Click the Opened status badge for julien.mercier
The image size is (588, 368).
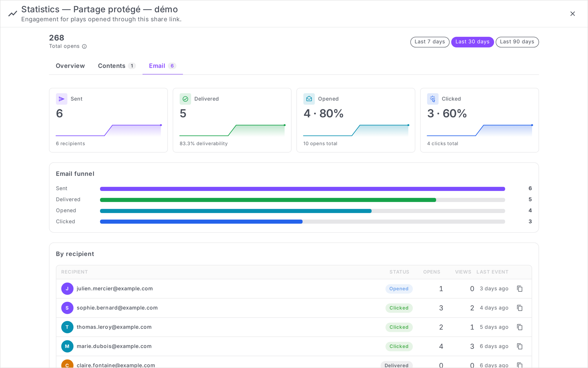(399, 289)
